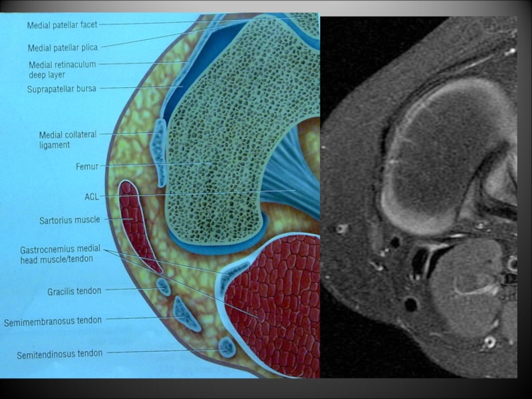The image size is (532, 399).
Task: Click the 'ACL' label text
Action: [x=92, y=197]
